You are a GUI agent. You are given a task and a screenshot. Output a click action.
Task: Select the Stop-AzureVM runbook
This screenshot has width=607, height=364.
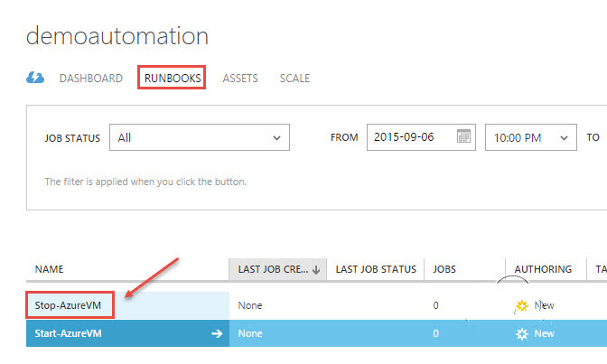68,305
